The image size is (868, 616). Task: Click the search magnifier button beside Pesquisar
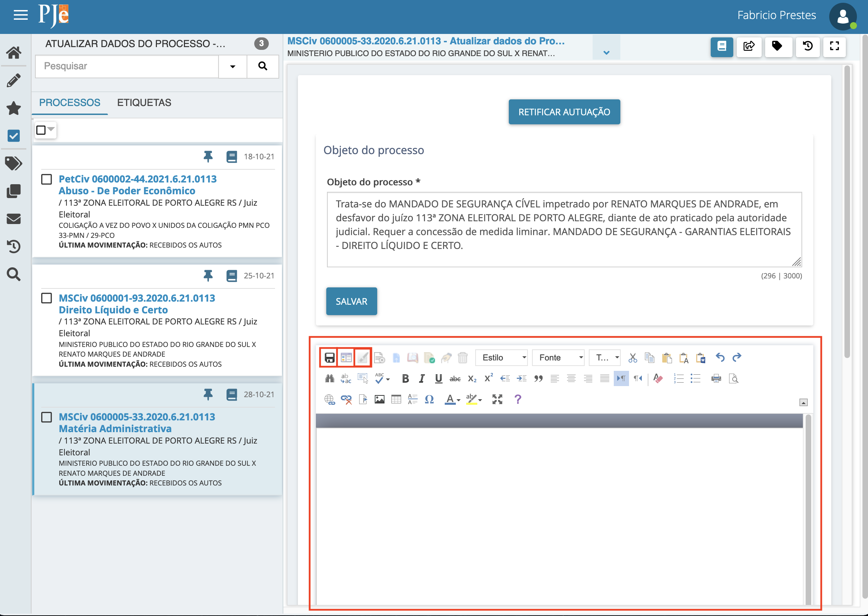[x=263, y=66]
